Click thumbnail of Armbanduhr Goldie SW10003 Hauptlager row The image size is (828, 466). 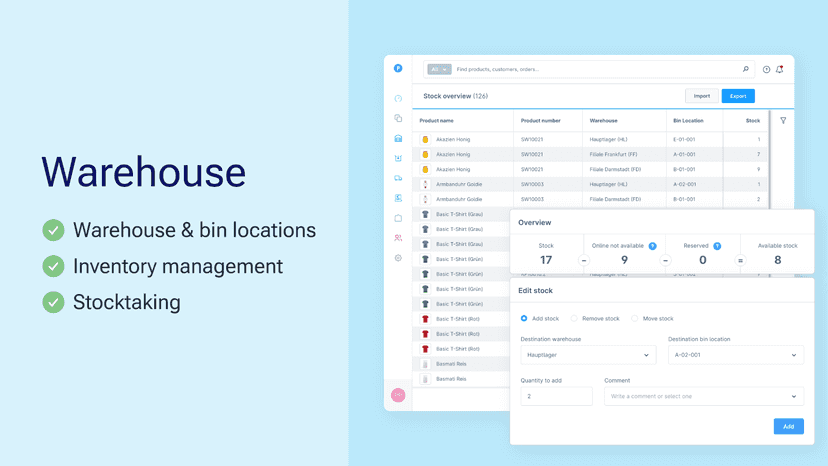coord(425,184)
